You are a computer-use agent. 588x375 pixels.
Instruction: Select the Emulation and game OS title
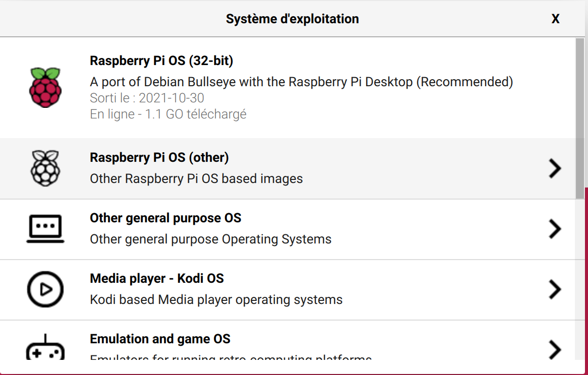point(160,339)
